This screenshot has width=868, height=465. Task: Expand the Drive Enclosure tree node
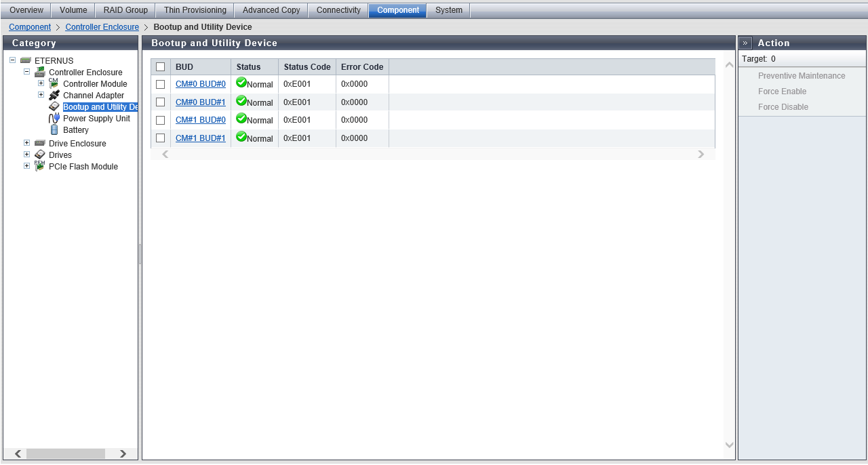coord(26,143)
